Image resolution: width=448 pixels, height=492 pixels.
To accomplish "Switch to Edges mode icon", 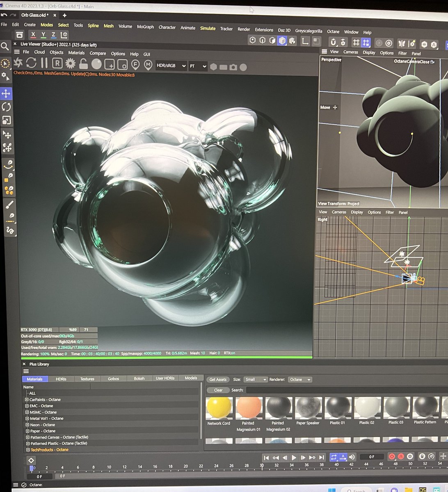I will 263,40.
